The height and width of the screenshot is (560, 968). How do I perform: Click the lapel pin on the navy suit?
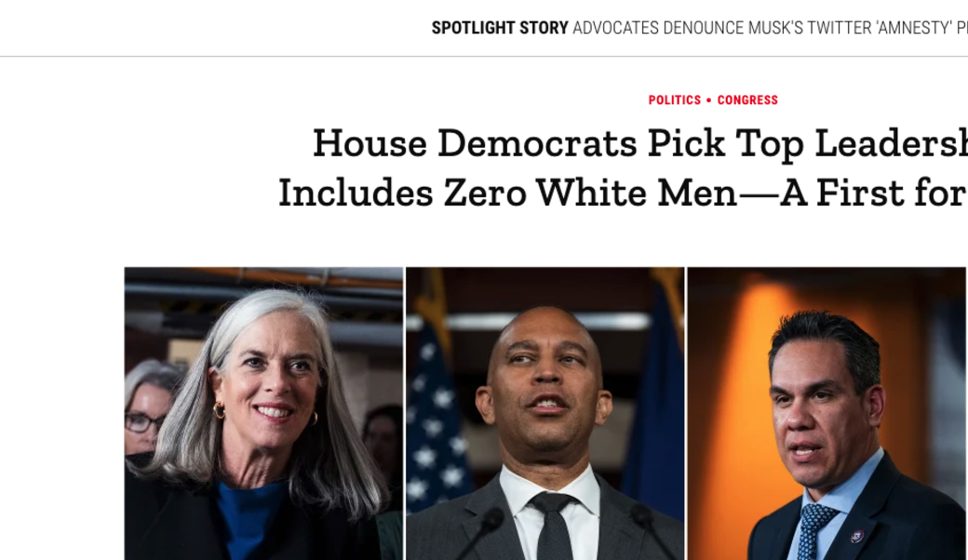click(857, 537)
